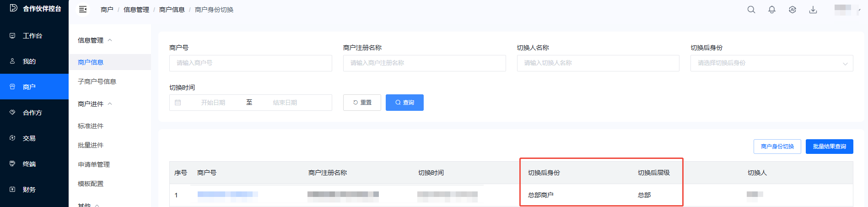Viewport: 868px width, 207px height.
Task: Click the search magnifier icon in header
Action: 751,10
